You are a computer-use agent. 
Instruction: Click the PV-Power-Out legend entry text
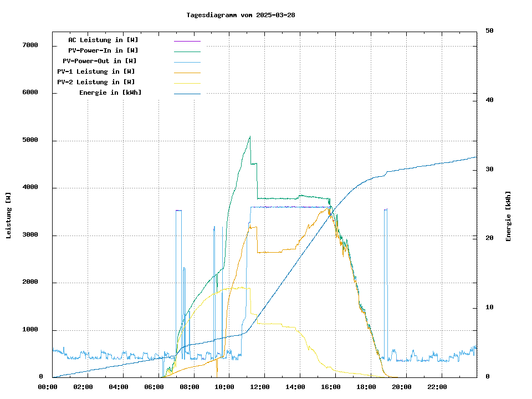tap(100, 61)
